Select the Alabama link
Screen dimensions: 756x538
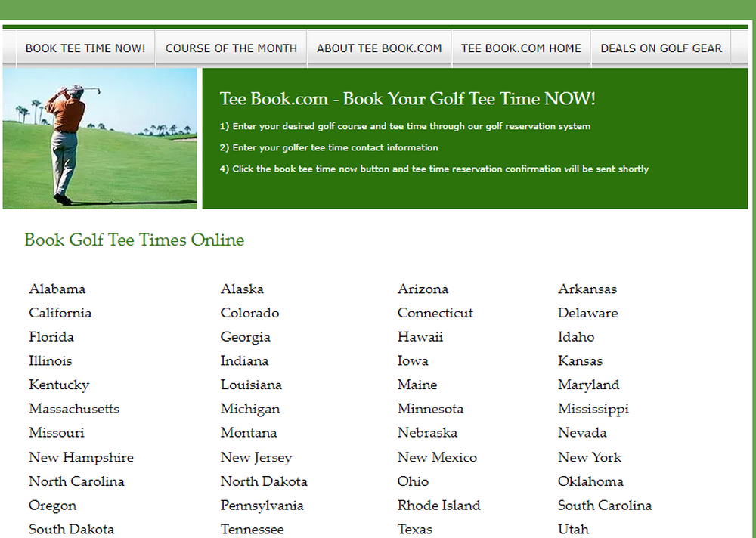(57, 289)
